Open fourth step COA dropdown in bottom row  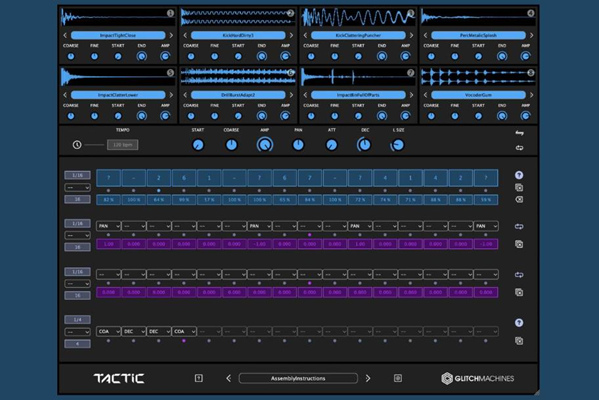184,331
